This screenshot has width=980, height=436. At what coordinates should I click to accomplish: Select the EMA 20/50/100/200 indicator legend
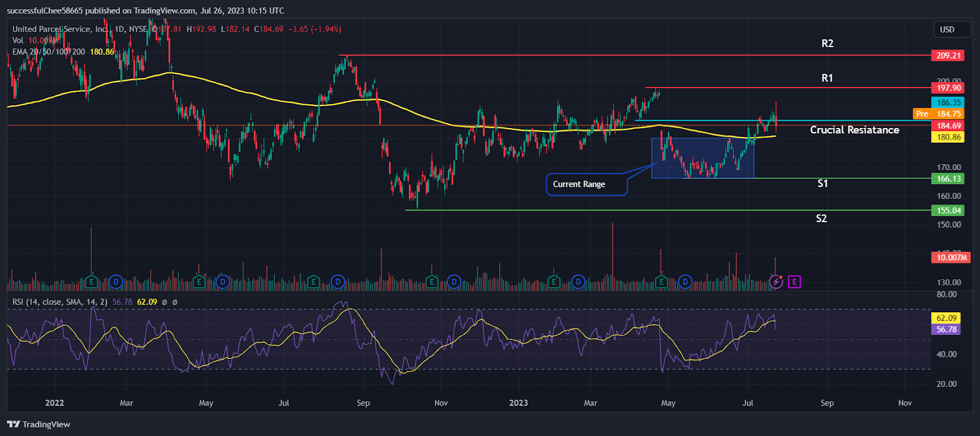[x=48, y=51]
